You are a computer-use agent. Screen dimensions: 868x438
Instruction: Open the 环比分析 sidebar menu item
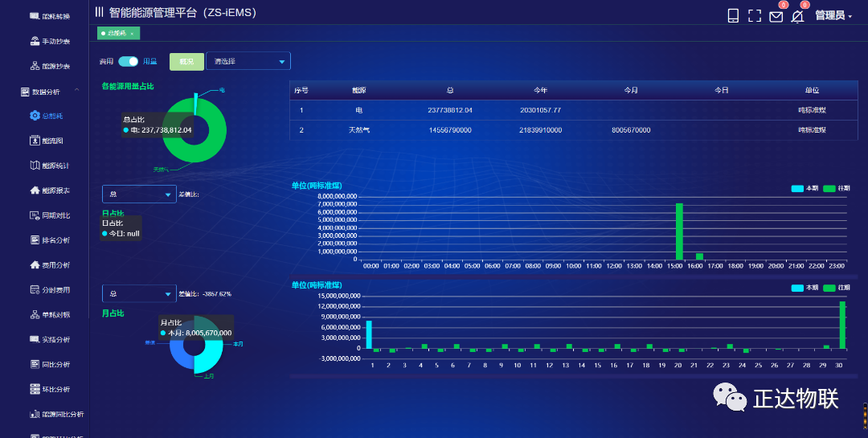(x=51, y=389)
